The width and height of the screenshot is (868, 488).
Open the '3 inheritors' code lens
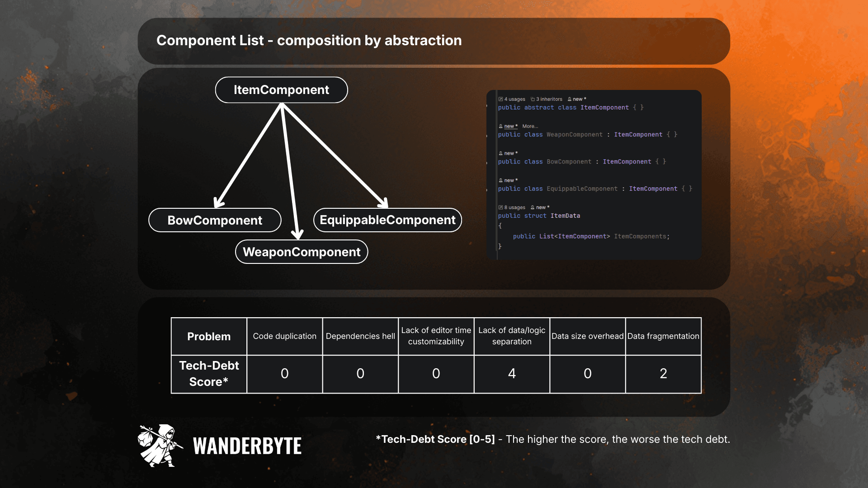549,99
